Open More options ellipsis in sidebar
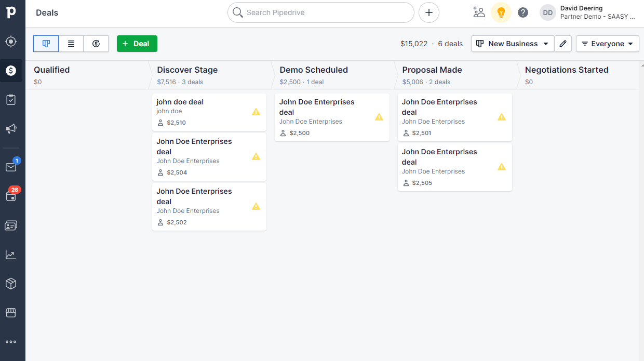Screen dimensions: 644x361 tap(11, 342)
